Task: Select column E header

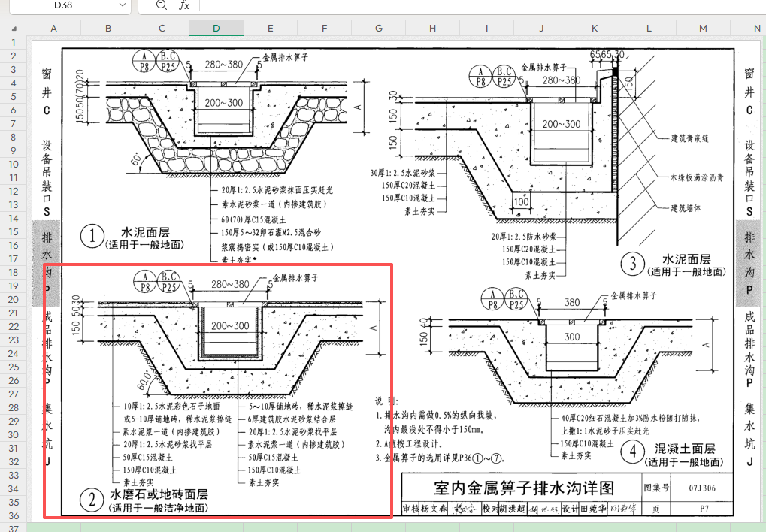Action: tap(270, 29)
